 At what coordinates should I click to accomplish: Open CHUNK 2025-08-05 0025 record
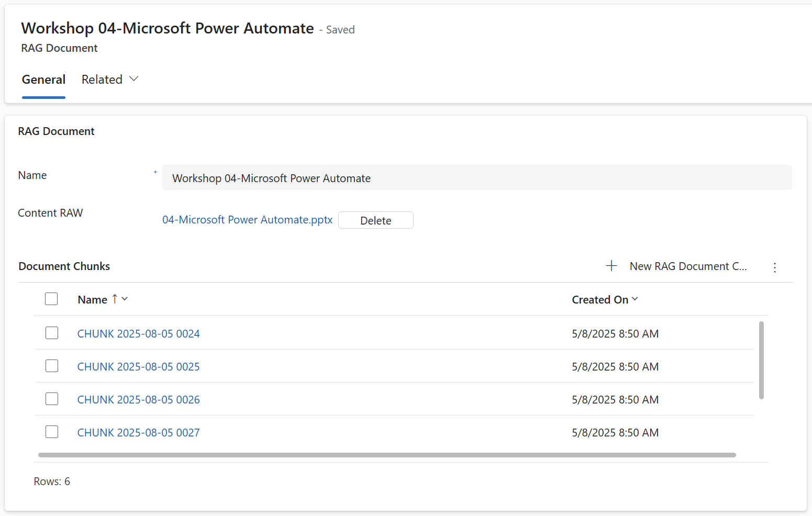[x=139, y=366]
